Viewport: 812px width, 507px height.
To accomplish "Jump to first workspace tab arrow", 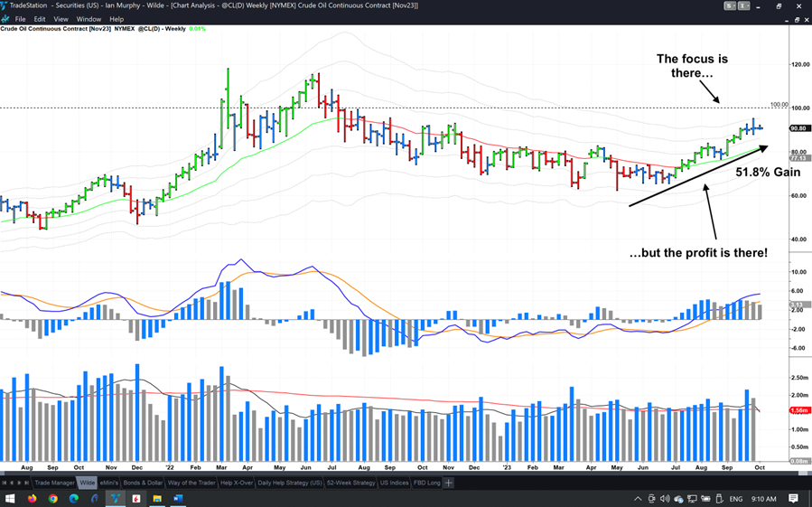I will (5, 483).
